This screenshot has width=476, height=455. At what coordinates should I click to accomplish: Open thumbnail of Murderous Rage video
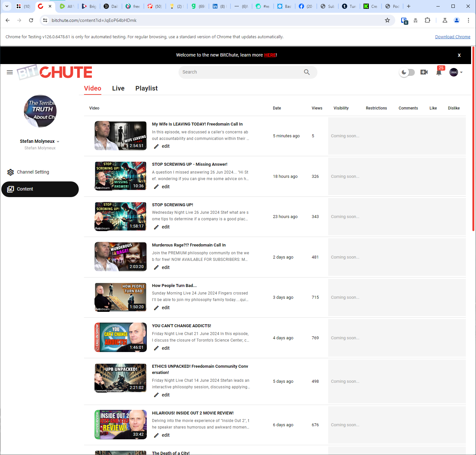point(121,257)
